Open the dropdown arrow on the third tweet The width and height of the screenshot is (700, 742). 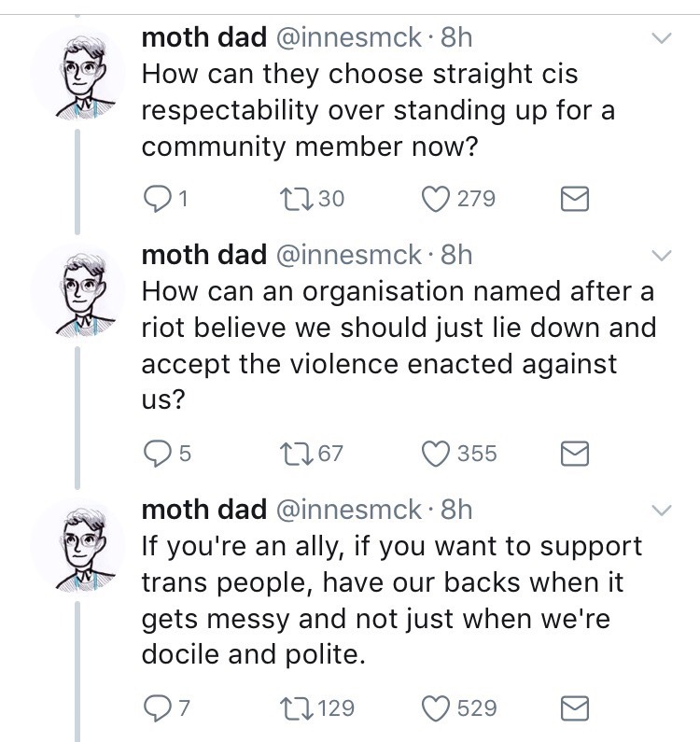tap(660, 510)
